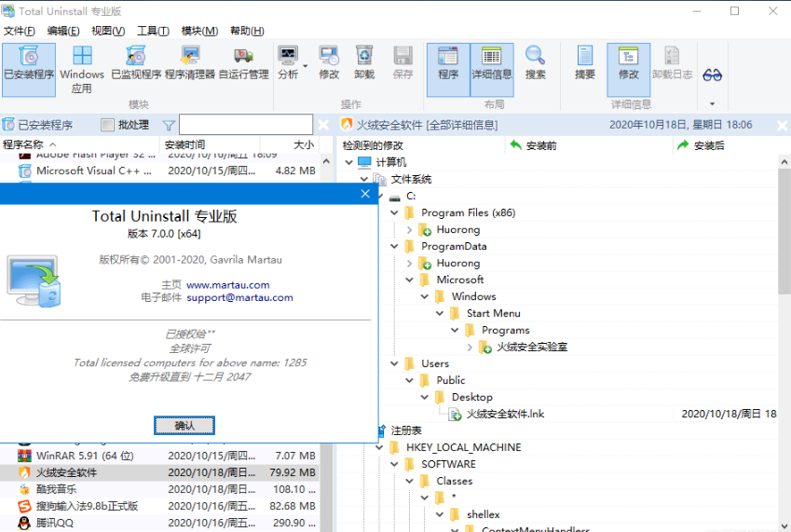Open the 视图(V) menu
This screenshot has width=791, height=532.
pos(108,31)
